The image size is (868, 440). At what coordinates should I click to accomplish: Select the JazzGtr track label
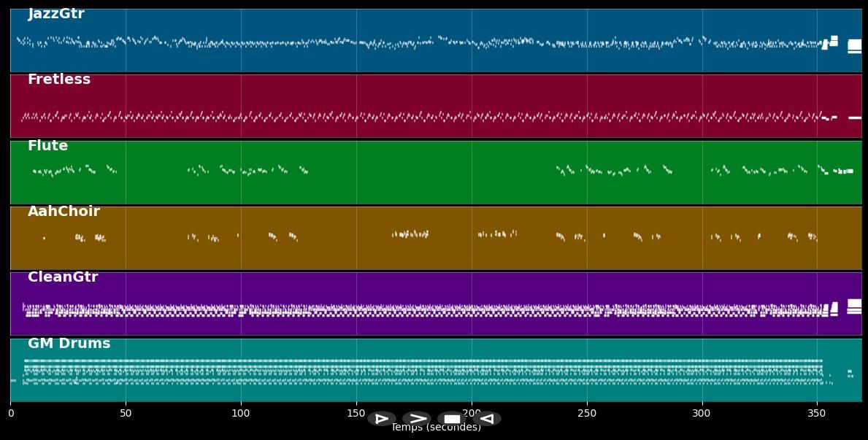click(x=56, y=14)
